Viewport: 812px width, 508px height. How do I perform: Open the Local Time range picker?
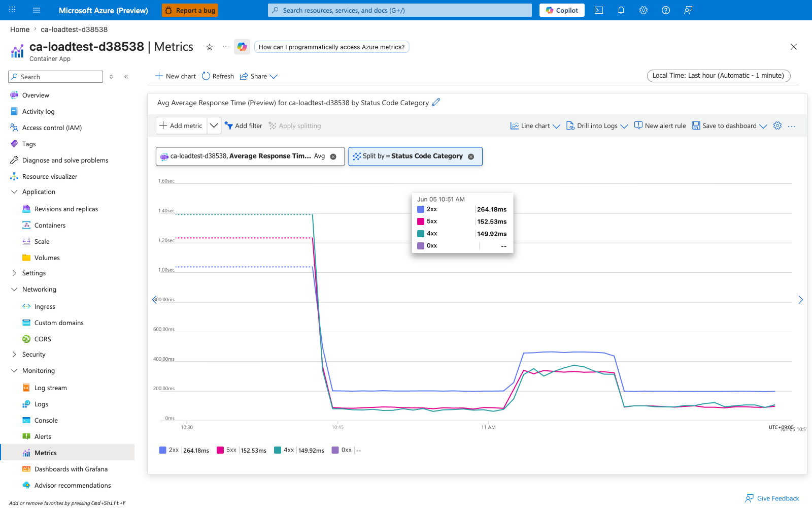point(719,76)
